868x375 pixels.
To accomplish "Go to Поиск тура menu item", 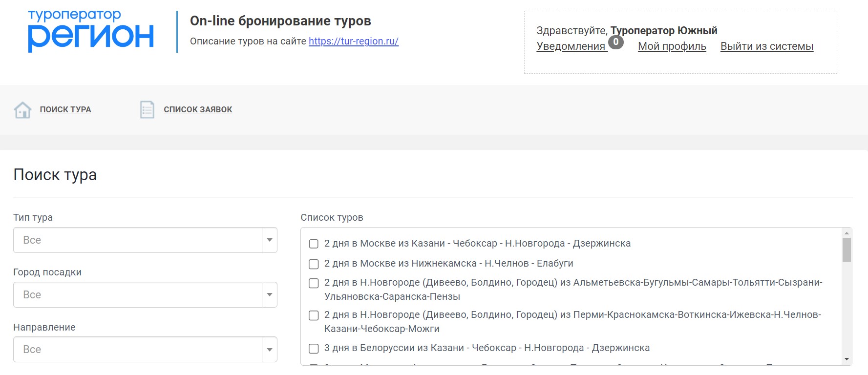I will pyautogui.click(x=65, y=110).
